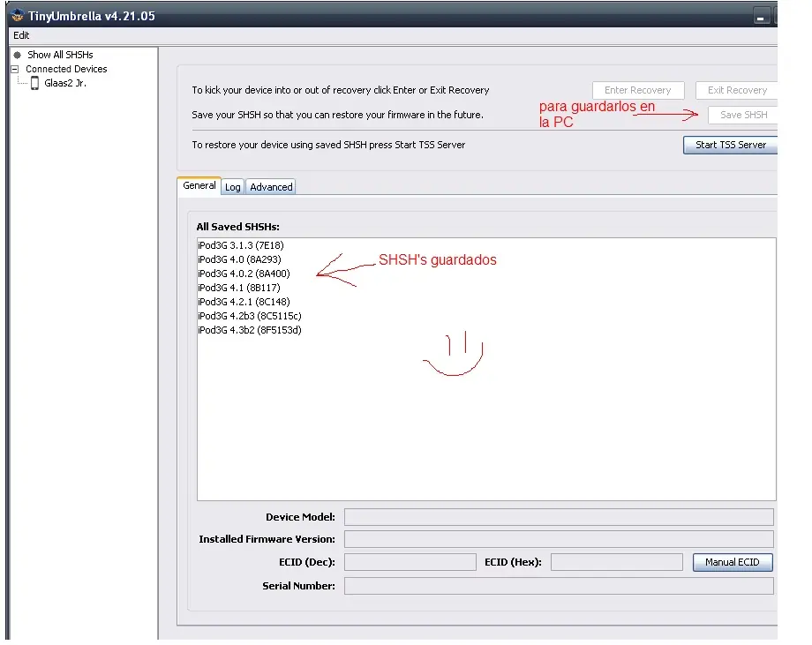Click the Device Model field
This screenshot has width=812, height=645.
click(x=559, y=517)
